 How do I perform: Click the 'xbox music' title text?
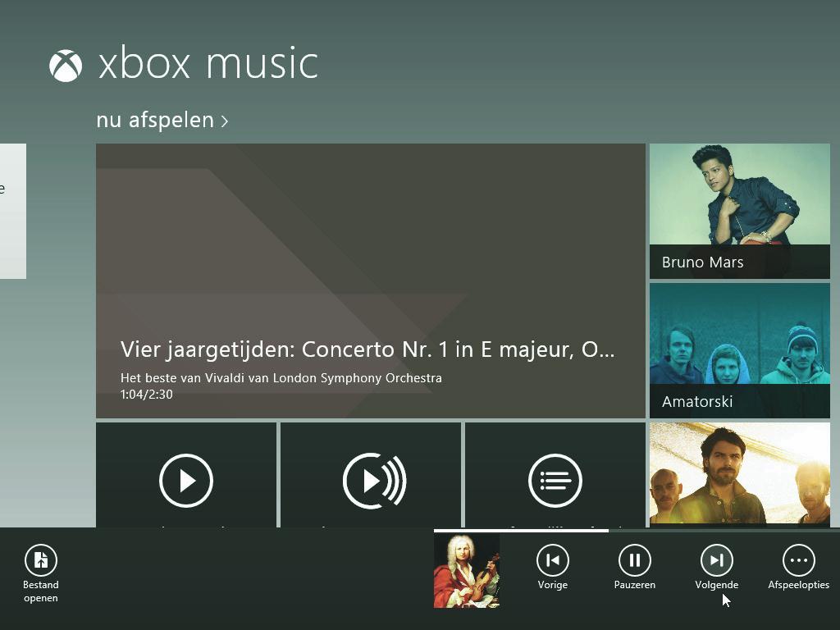pyautogui.click(x=208, y=64)
